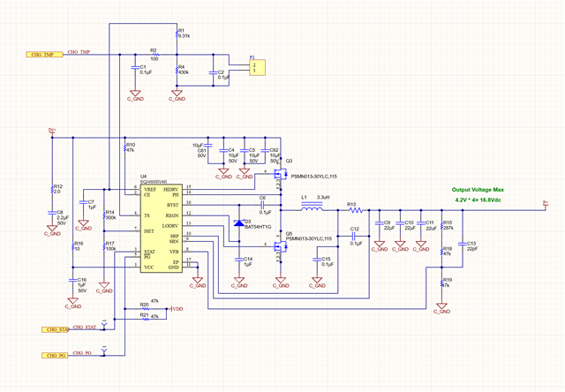Select the C6 bootstrap capacitor symbol
The height and width of the screenshot is (392, 565).
[262, 205]
